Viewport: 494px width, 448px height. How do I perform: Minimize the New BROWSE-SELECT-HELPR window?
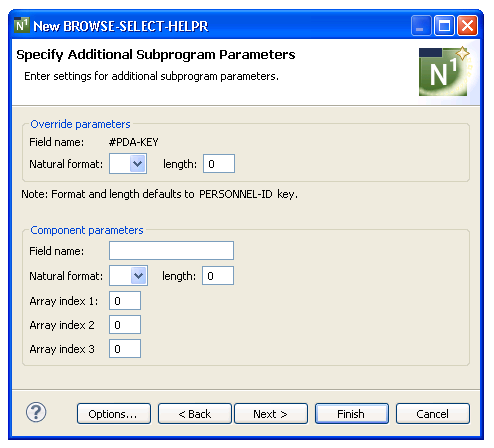pyautogui.click(x=421, y=26)
